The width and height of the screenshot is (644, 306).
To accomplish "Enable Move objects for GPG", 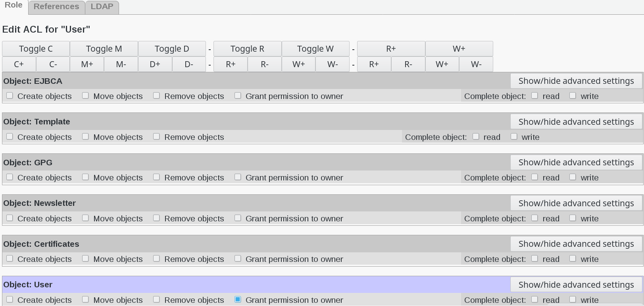I will [x=85, y=177].
